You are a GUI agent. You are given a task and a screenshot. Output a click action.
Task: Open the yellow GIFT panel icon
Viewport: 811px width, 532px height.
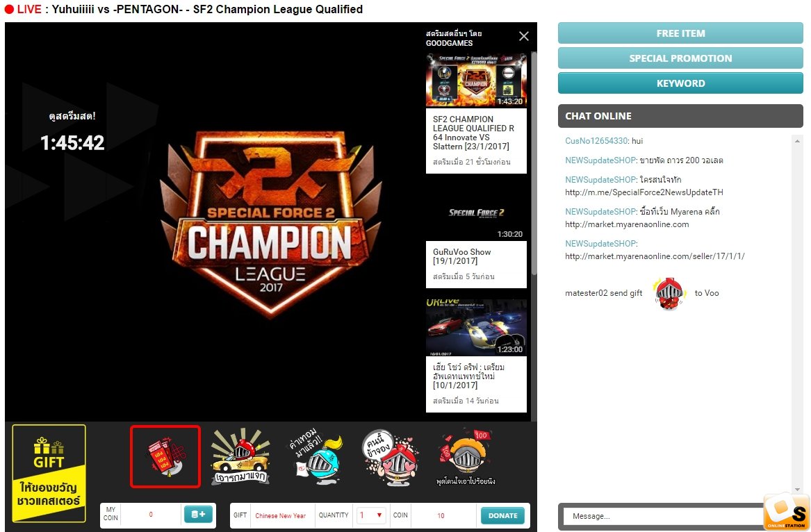(49, 473)
